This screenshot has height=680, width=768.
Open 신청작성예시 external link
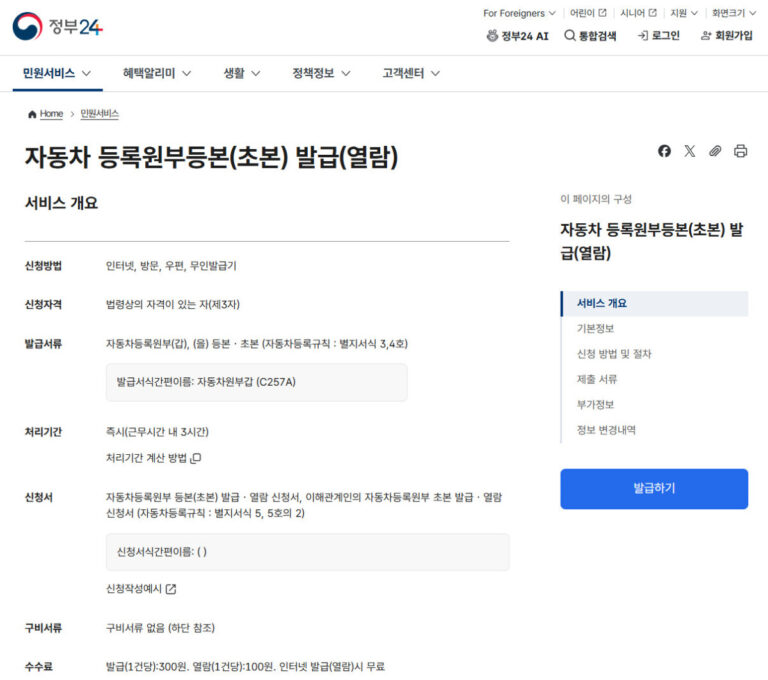pos(141,588)
